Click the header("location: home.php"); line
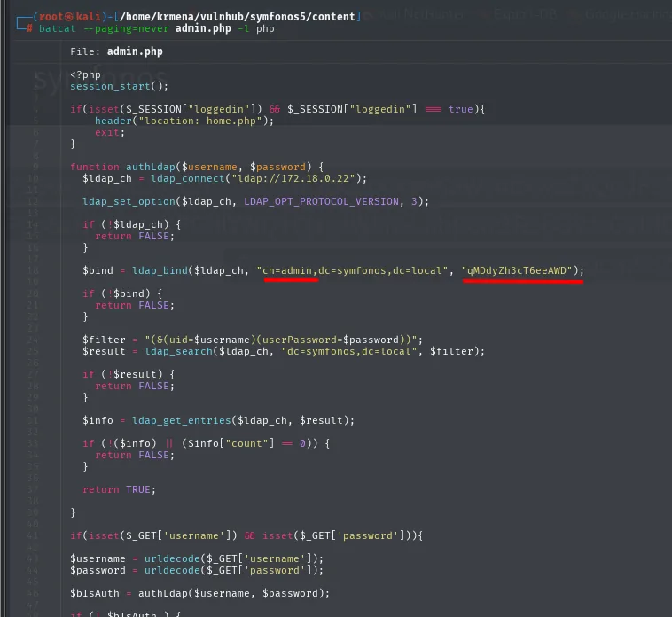 [184, 121]
